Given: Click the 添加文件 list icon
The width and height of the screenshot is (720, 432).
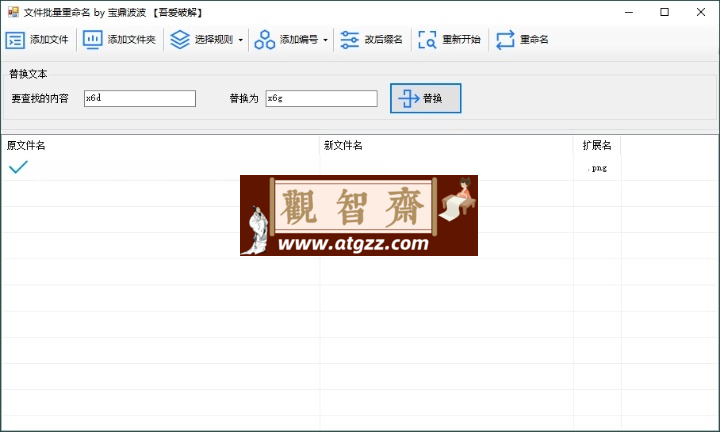Looking at the screenshot, I should [15, 40].
